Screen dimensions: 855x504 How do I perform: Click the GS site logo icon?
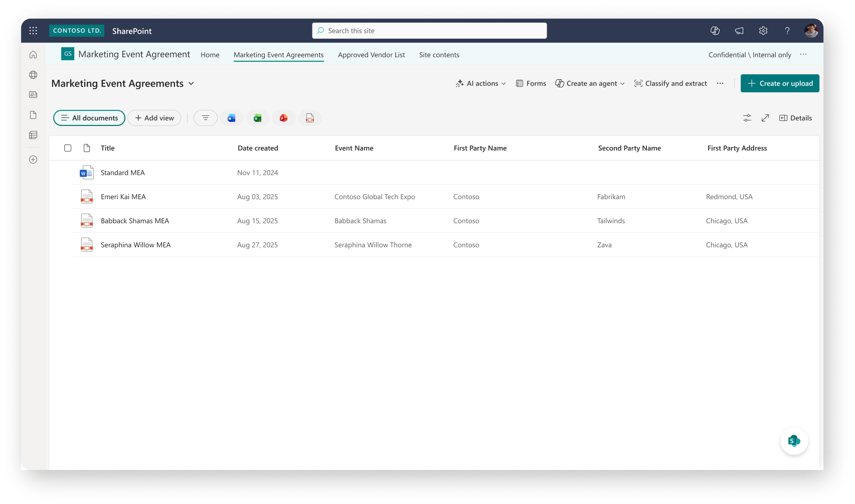68,54
